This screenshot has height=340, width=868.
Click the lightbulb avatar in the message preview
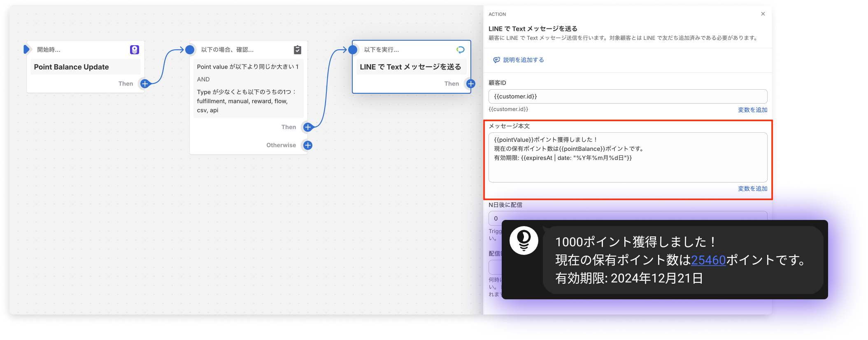(x=524, y=241)
